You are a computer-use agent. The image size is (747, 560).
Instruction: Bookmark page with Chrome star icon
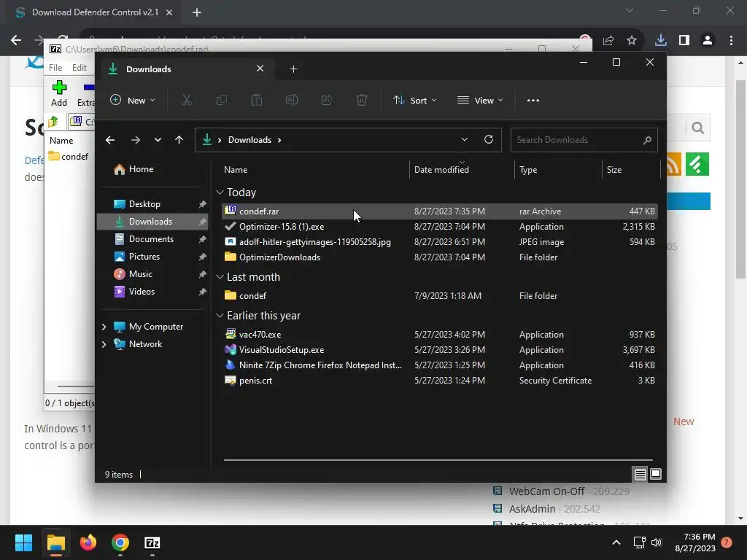(632, 41)
